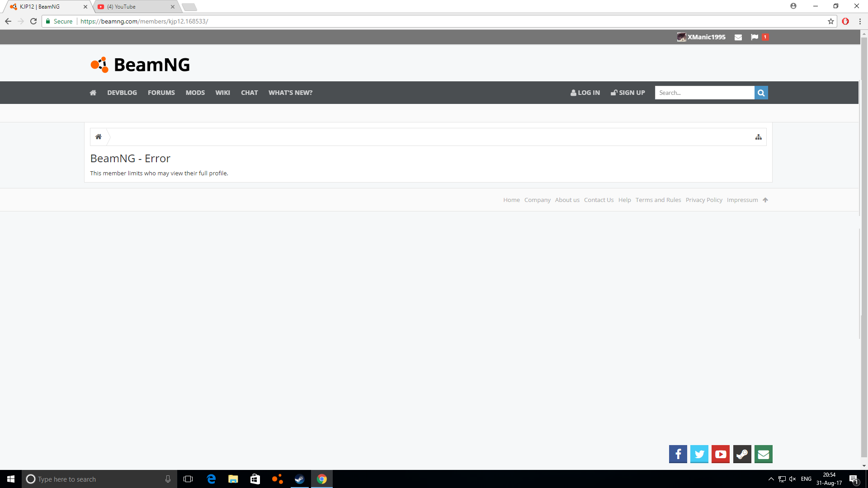This screenshot has width=868, height=488.
Task: Click LOG IN
Action: tap(585, 93)
